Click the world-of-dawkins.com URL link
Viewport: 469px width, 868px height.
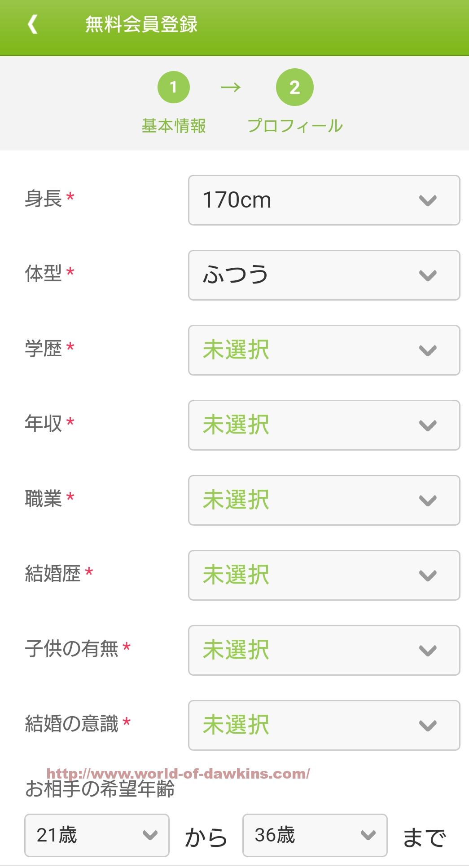pyautogui.click(x=178, y=773)
